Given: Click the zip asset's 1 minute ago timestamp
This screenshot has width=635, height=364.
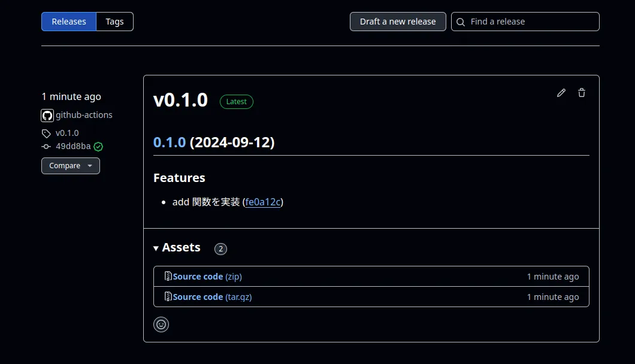Looking at the screenshot, I should coord(553,277).
